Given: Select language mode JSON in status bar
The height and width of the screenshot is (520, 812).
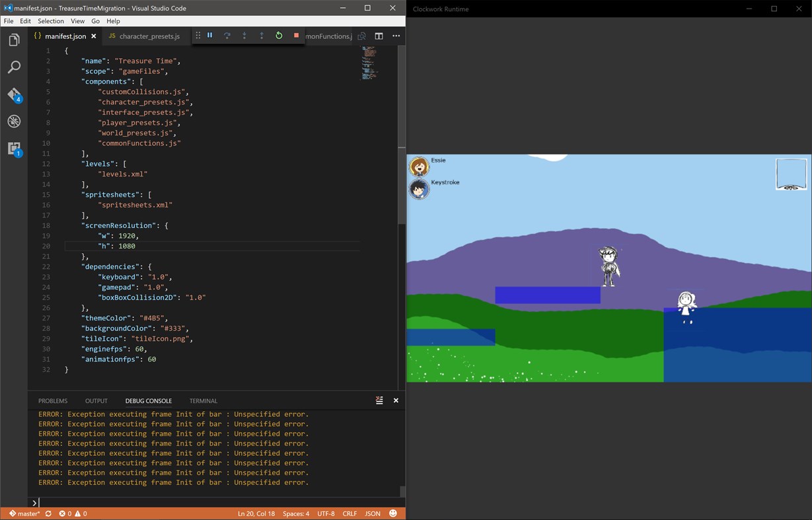Looking at the screenshot, I should click(373, 513).
